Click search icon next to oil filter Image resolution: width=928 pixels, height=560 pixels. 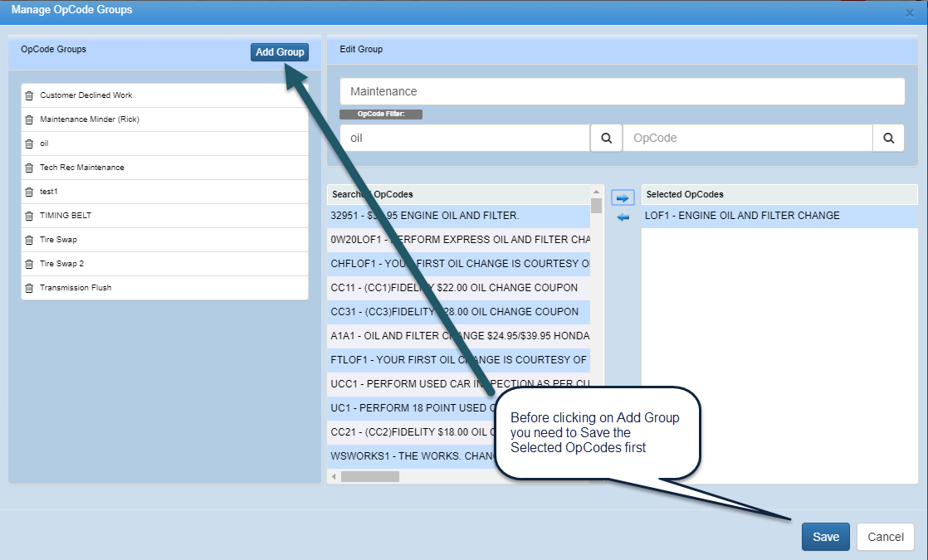tap(606, 139)
